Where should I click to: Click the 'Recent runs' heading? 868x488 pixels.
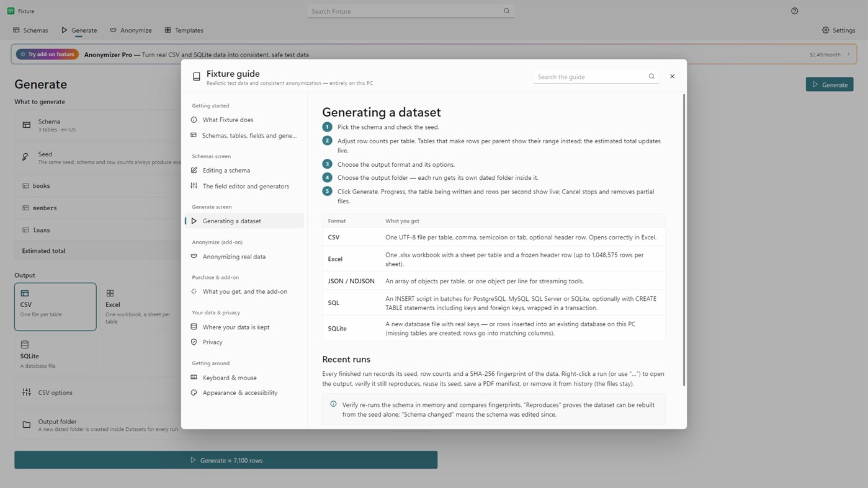click(346, 360)
